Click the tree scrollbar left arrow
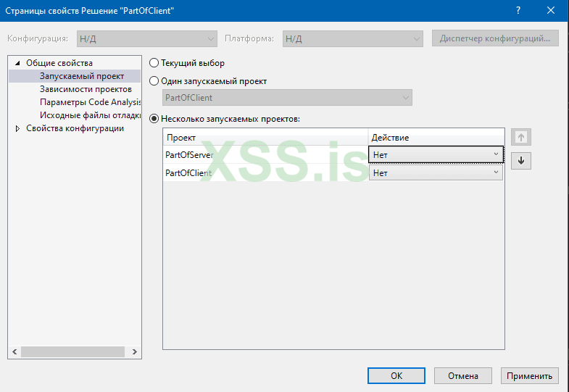The height and width of the screenshot is (392, 569). coord(14,351)
